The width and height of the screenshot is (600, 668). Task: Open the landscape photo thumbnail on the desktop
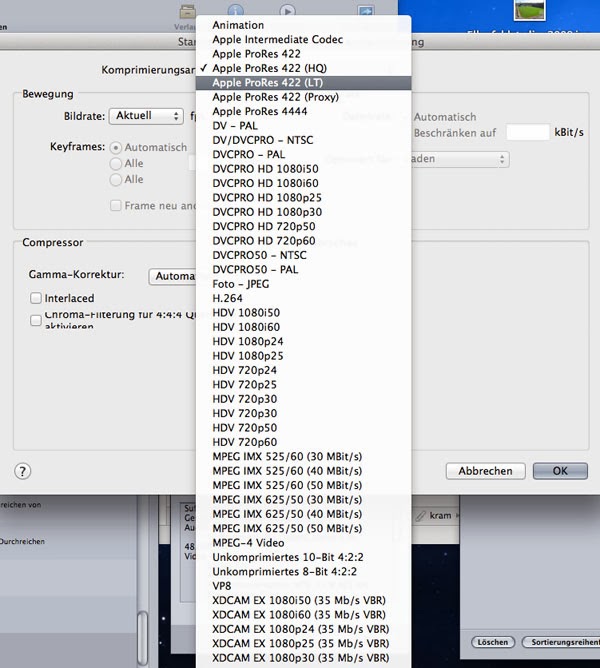click(x=529, y=9)
